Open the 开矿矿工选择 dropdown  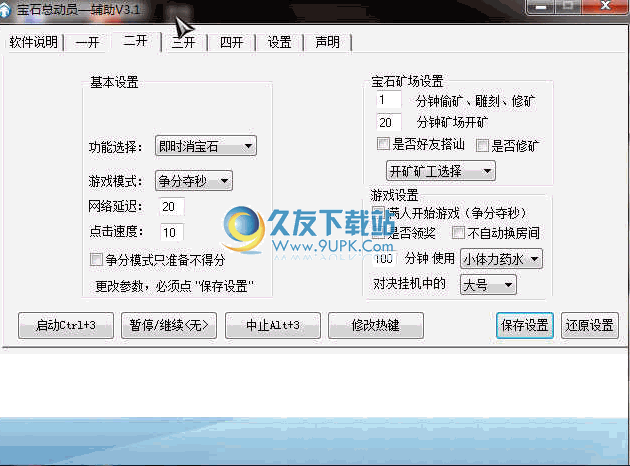click(x=440, y=171)
